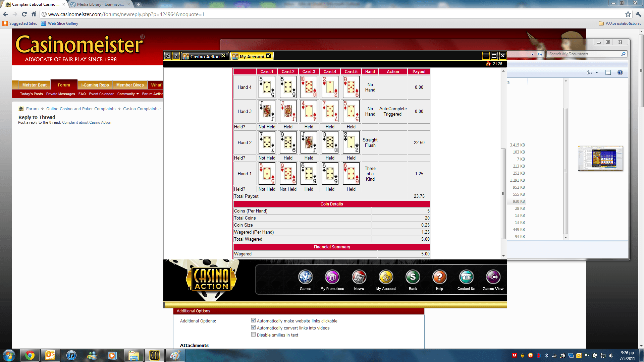Viewport: 644px width, 362px height.
Task: Open the Explorer view options dropdown arrow
Action: [x=597, y=72]
